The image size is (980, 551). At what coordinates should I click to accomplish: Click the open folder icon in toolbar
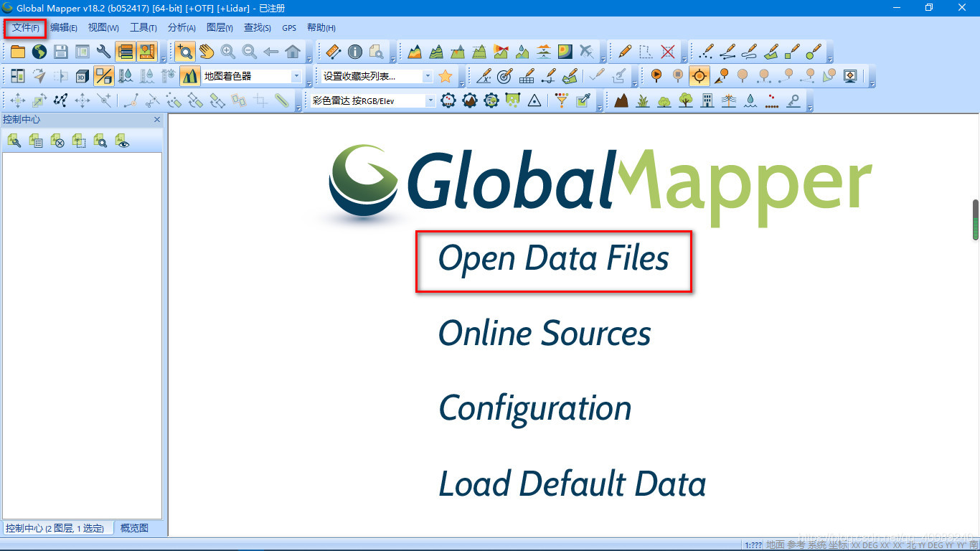click(18, 52)
